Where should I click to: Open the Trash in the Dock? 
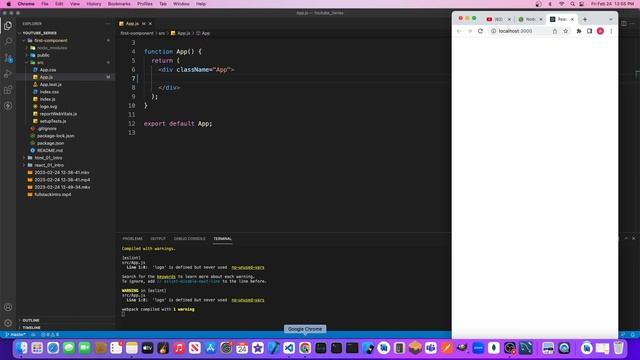[618, 348]
